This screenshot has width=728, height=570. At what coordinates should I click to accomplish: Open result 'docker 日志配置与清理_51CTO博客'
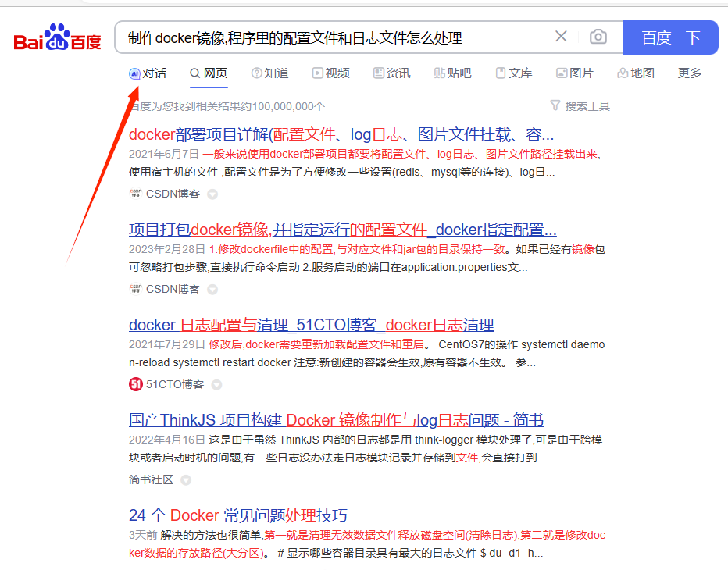pyautogui.click(x=311, y=325)
